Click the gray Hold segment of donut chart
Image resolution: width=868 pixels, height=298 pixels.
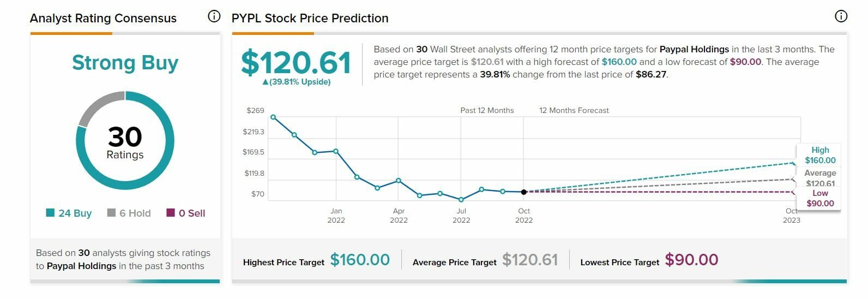(98, 106)
